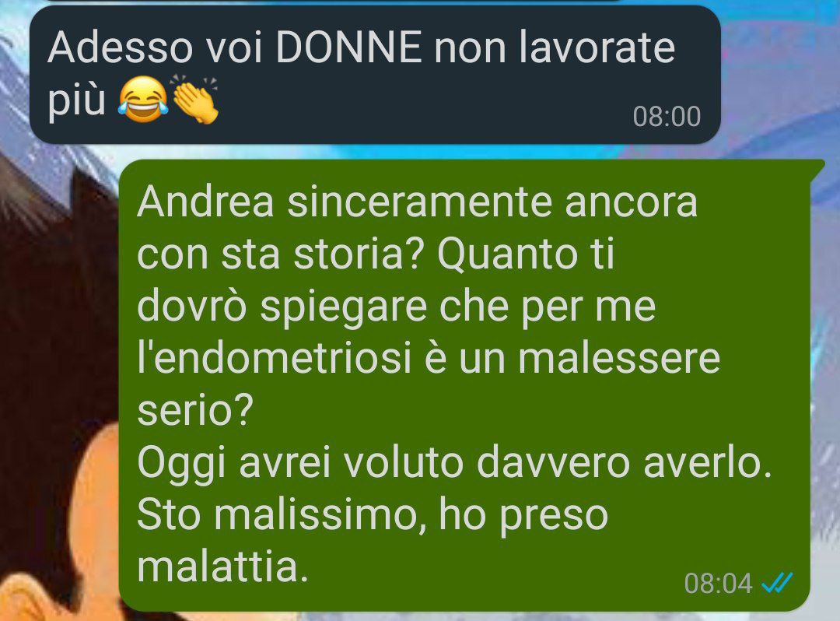Click the 08:00 timestamp
The height and width of the screenshot is (621, 840).
coord(667,116)
